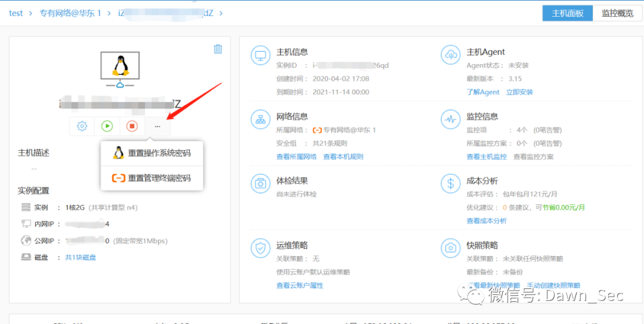Image resolution: width=644 pixels, height=324 pixels.
Task: Select 主机描述 heading
Action: point(33,153)
